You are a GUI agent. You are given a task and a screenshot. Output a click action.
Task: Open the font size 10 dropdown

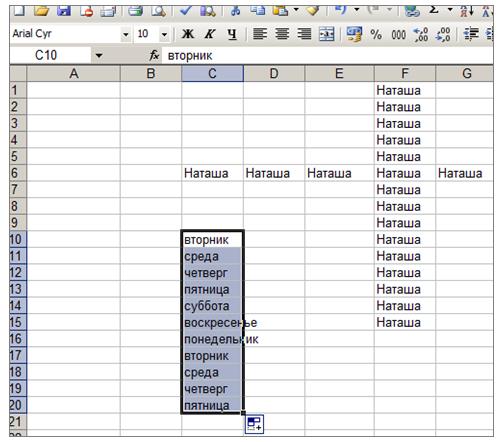(164, 34)
